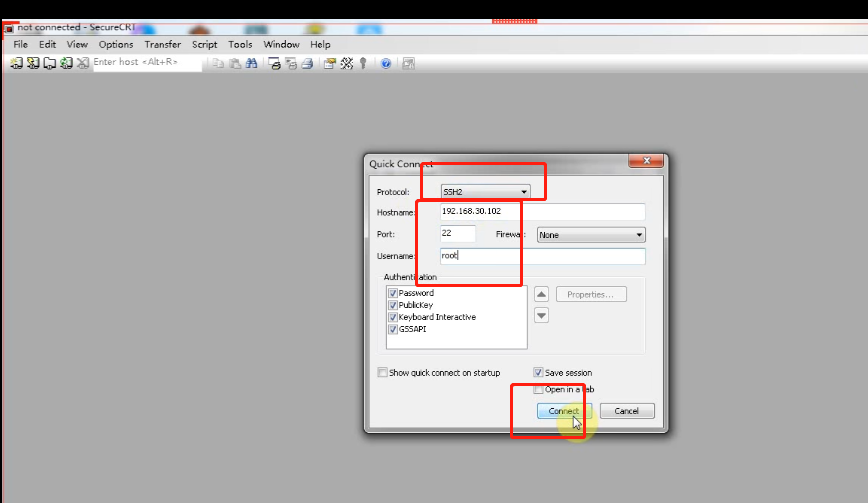Click the Connect button
Viewport: 868px width, 503px height.
tap(564, 411)
